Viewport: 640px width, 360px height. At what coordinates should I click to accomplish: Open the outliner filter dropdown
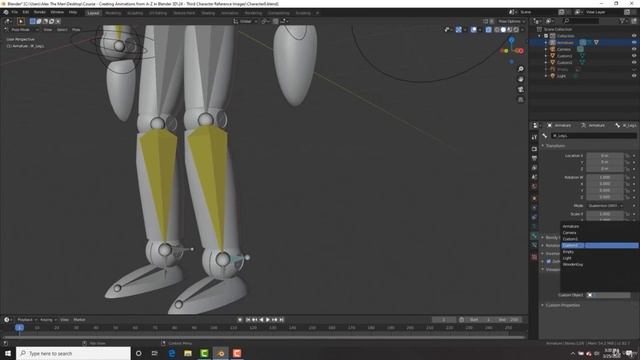click(x=624, y=21)
